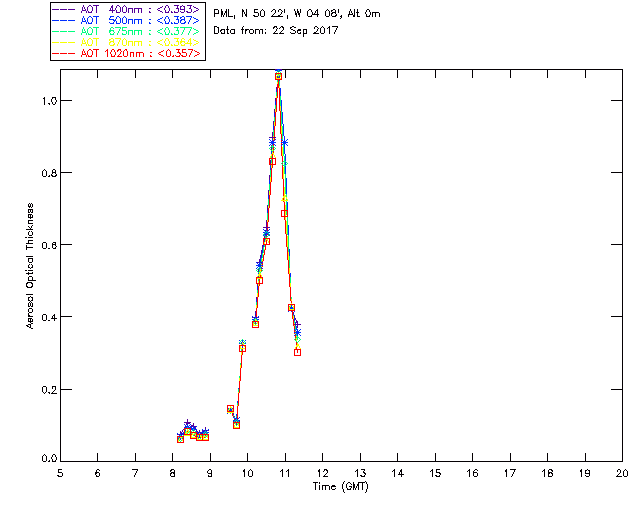Click the 0.0 y-axis tick label
This screenshot has width=640, height=512.
click(x=49, y=459)
